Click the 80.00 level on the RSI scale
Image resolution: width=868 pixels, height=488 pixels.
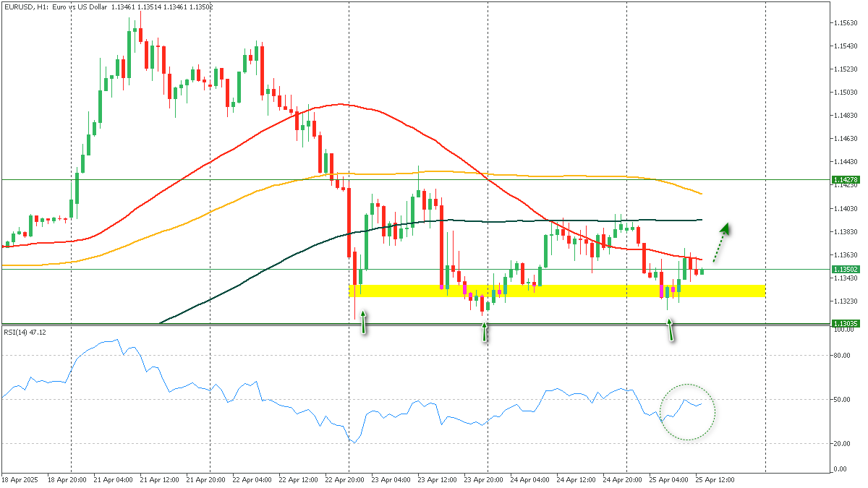tap(841, 356)
